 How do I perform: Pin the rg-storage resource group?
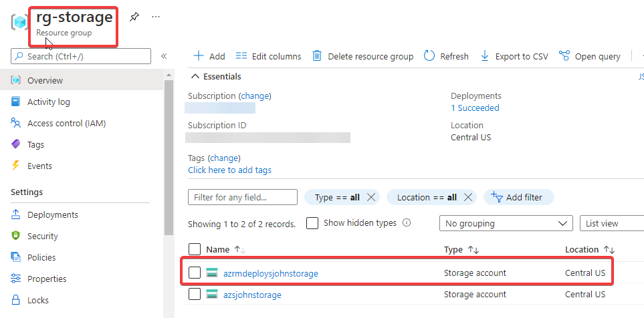(134, 17)
